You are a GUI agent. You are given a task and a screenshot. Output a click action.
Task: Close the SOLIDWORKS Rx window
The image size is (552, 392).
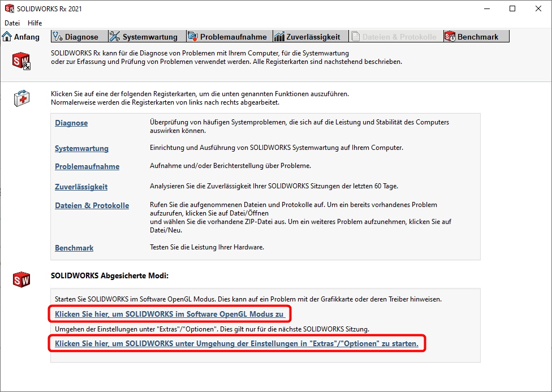coord(538,9)
